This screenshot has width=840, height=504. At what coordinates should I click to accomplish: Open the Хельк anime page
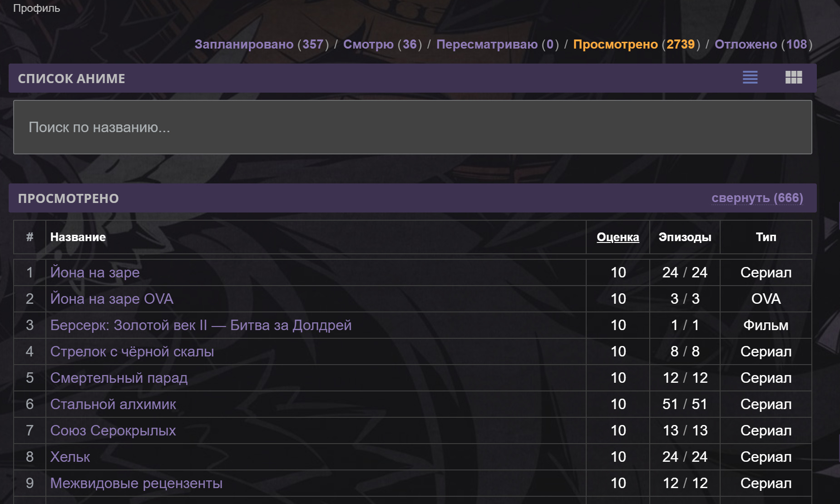tap(70, 457)
